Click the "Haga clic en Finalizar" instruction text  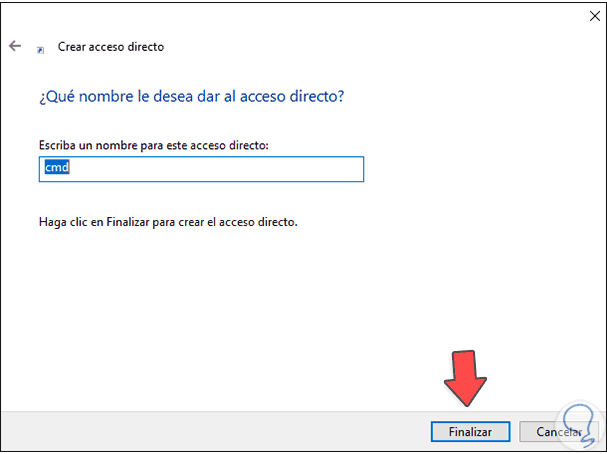(x=167, y=221)
